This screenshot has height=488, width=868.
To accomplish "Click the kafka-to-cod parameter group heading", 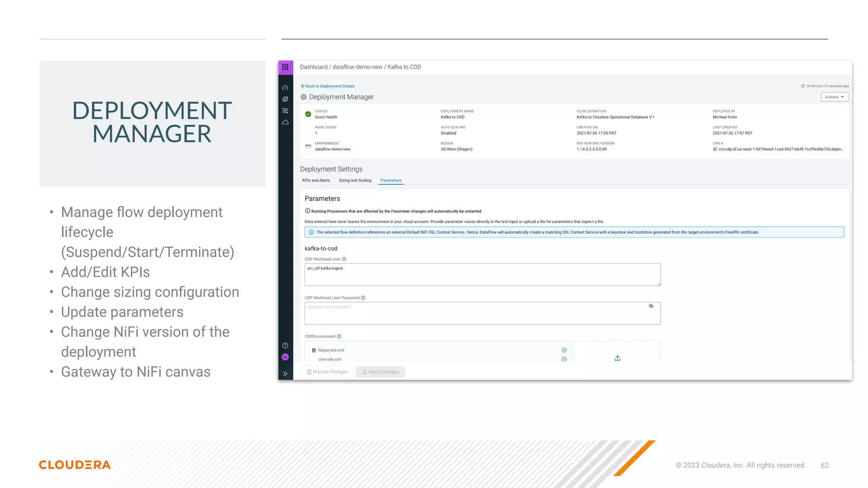I will [321, 249].
